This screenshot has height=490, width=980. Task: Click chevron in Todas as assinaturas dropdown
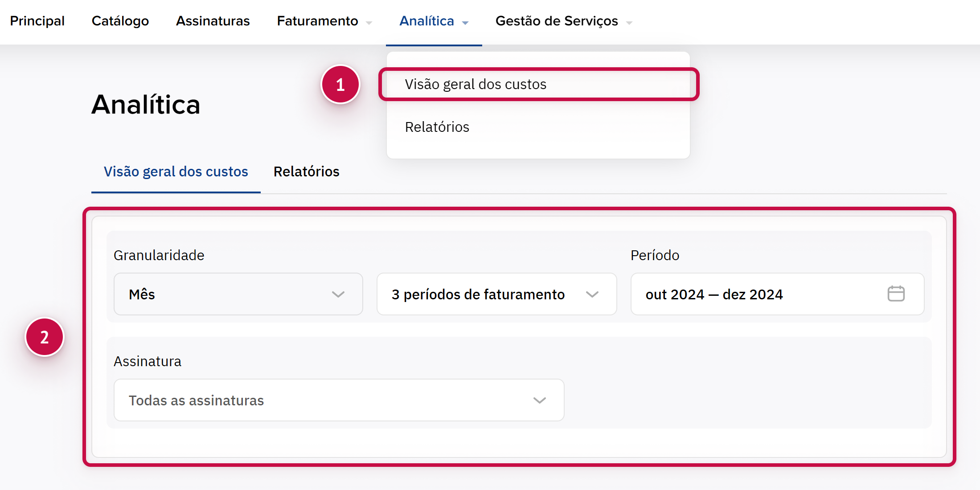pyautogui.click(x=539, y=400)
